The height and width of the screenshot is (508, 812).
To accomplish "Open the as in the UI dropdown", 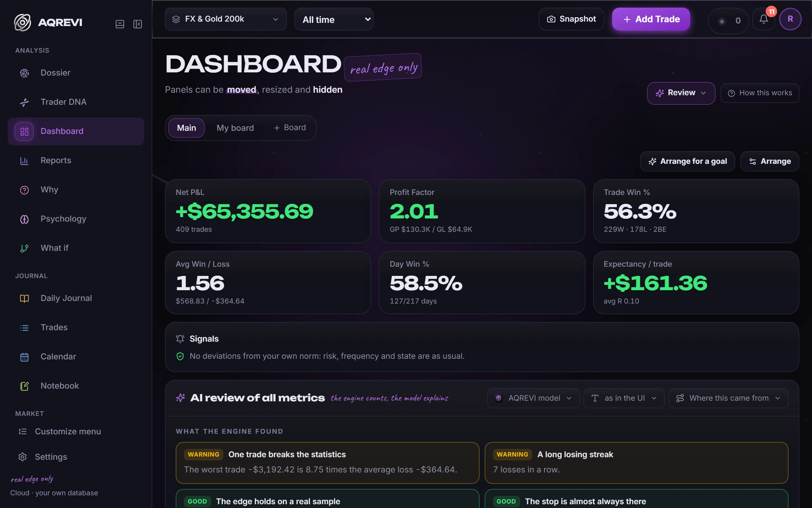I will click(x=624, y=398).
